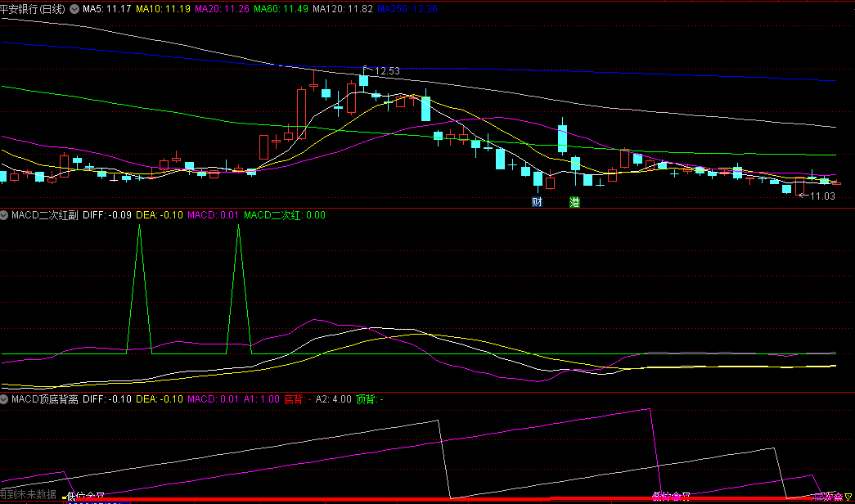855x504 pixels.
Task: Select the 平安银行(日线) chart title
Action: point(34,9)
